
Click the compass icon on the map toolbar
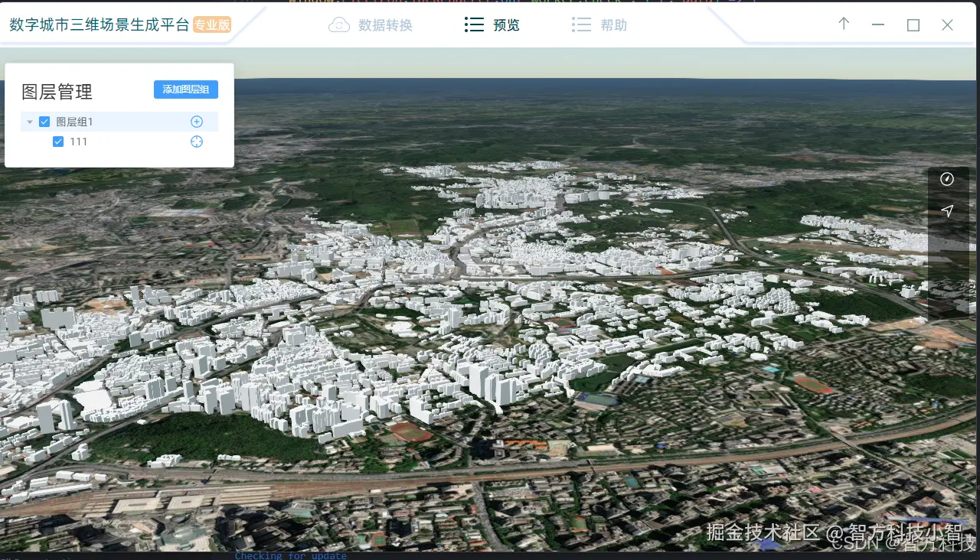point(947,179)
